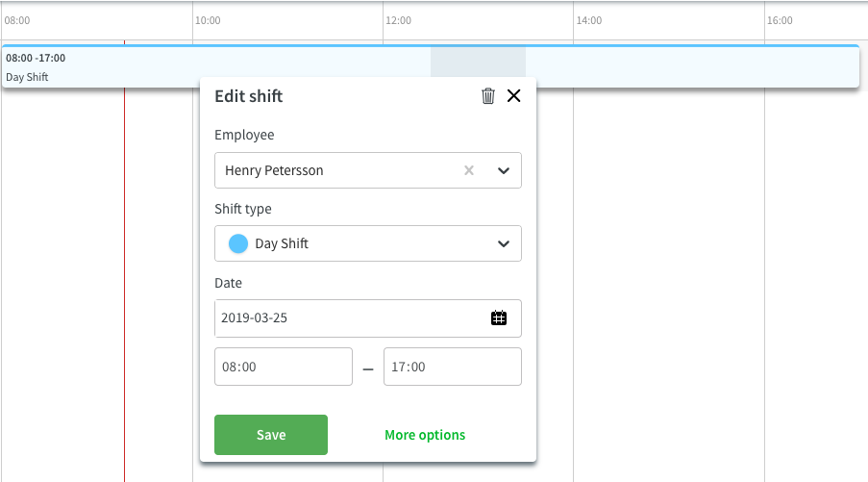The width and height of the screenshot is (868, 482).
Task: Click the 2019-03-25 date field
Action: point(368,318)
